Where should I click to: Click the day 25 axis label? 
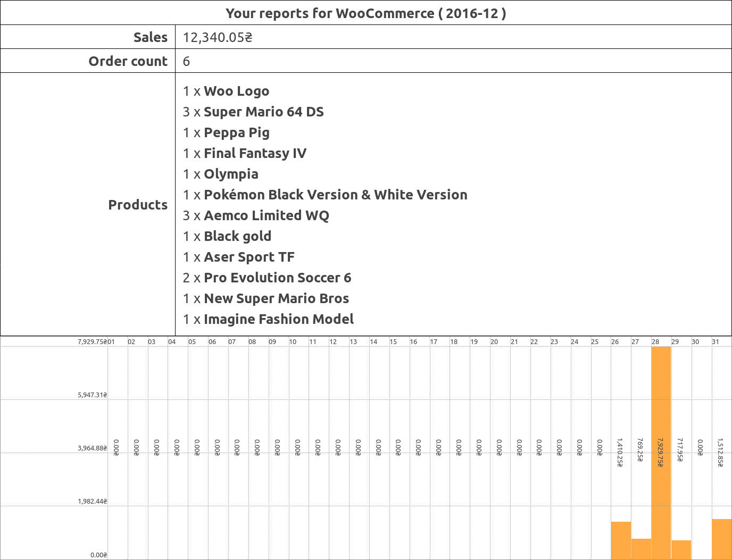click(x=595, y=342)
